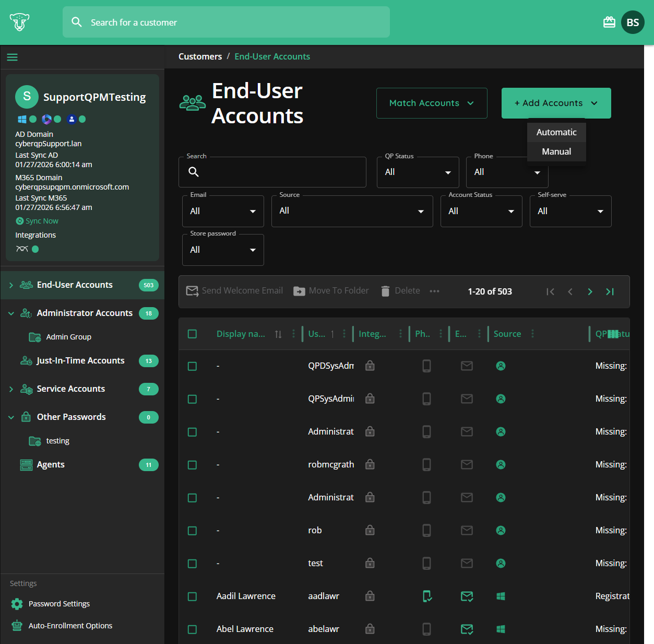Expand the Service Accounts tree chevron
654x644 pixels.
[x=11, y=389]
